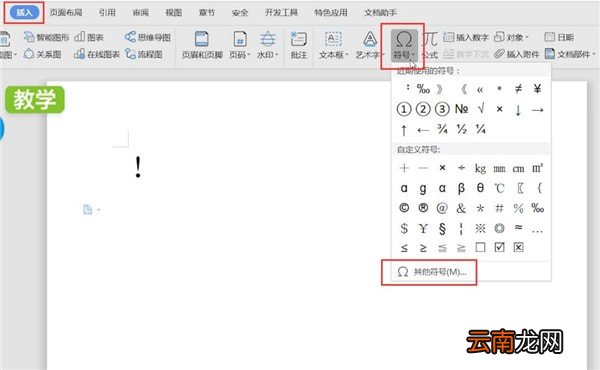Insert the date with 日期
Screen dimensions: 600x370
click(x=559, y=37)
